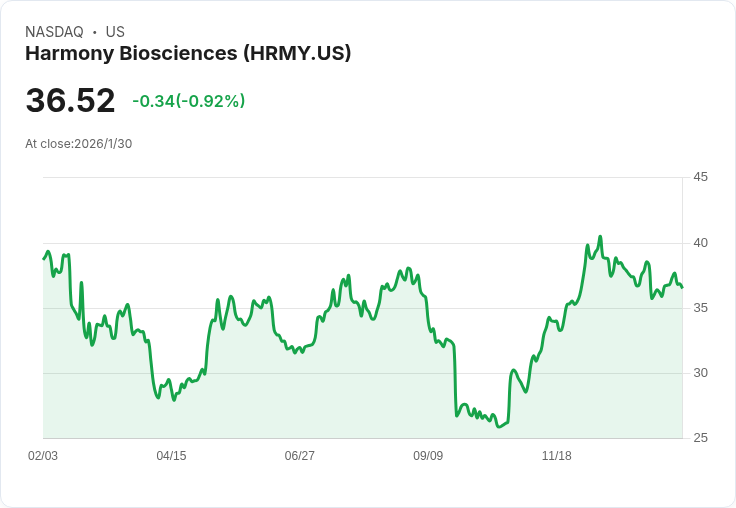736x508 pixels.
Task: Click the US market label
Action: pos(115,32)
